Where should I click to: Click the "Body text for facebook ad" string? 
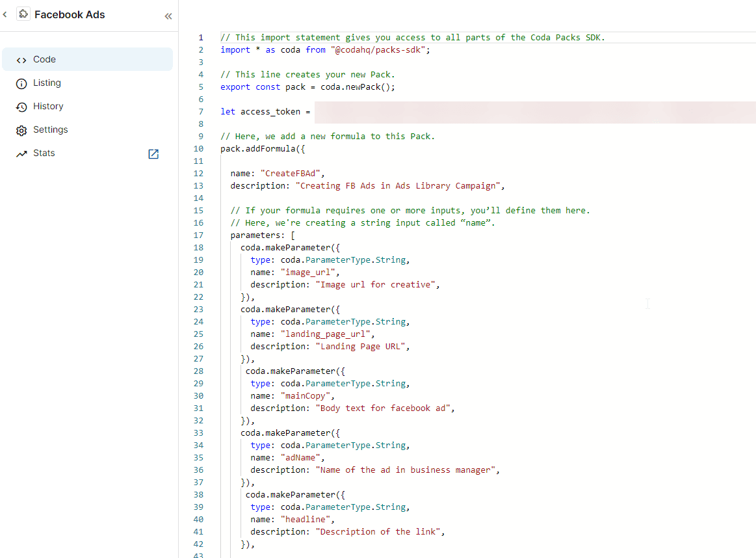383,408
